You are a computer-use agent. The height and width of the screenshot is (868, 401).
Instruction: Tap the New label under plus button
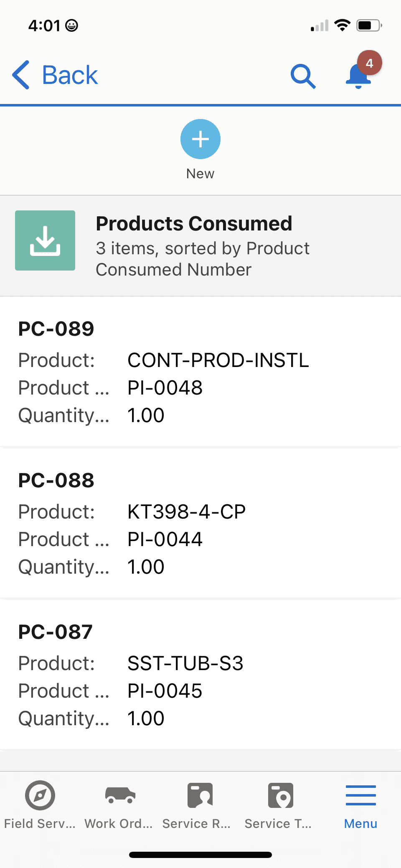pos(200,174)
